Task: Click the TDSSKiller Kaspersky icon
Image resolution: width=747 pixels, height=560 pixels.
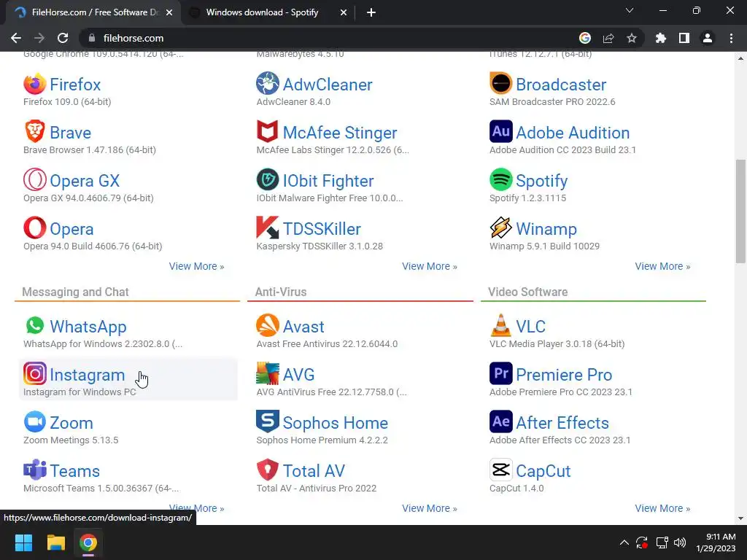Action: (268, 227)
